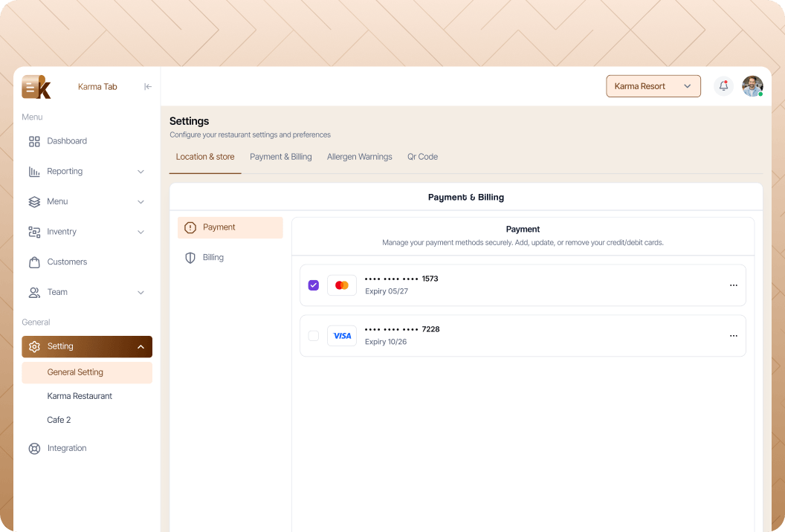785x532 pixels.
Task: Click the Dashboard grid icon
Action: click(34, 142)
